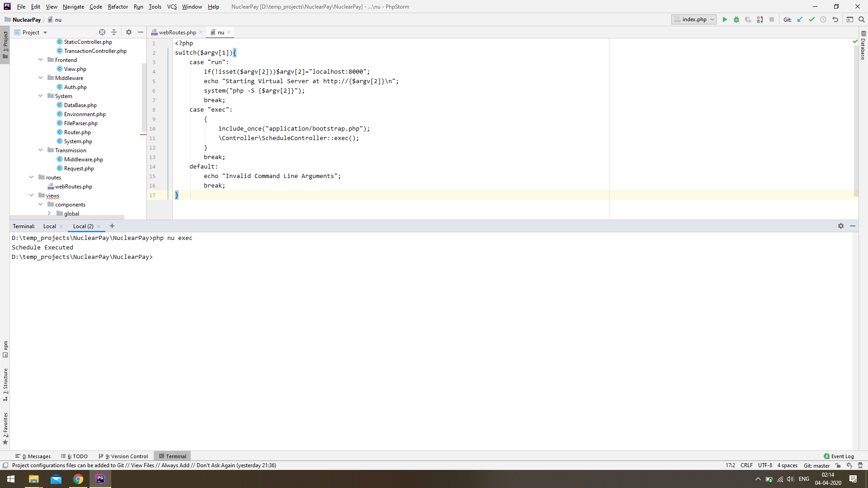
Task: Add a new terminal session tab
Action: pyautogui.click(x=112, y=226)
